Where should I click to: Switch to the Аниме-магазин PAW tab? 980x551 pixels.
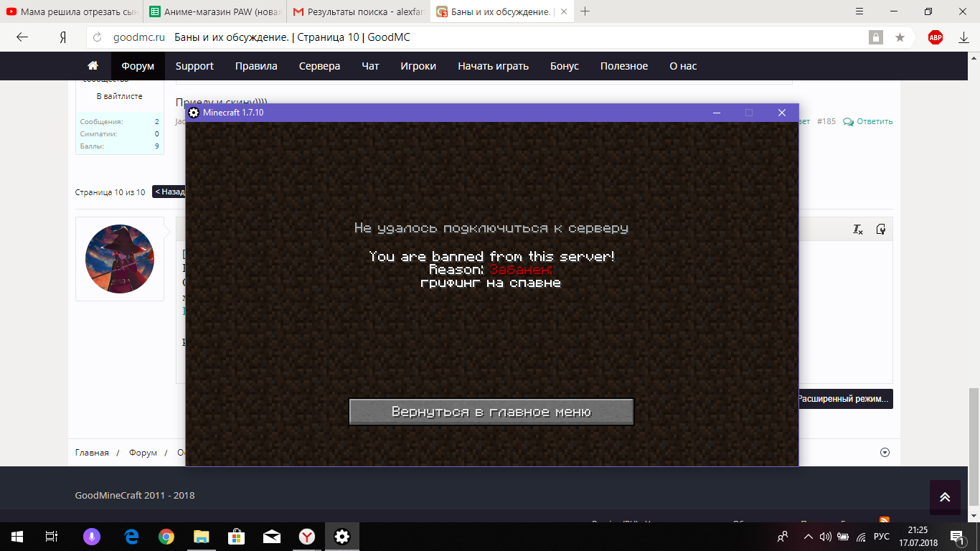[x=215, y=12]
